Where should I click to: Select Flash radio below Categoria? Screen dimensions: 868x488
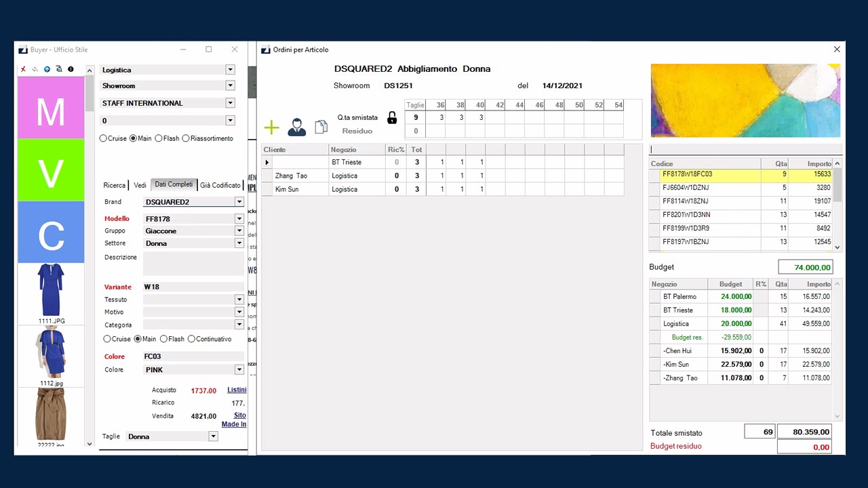tap(163, 339)
